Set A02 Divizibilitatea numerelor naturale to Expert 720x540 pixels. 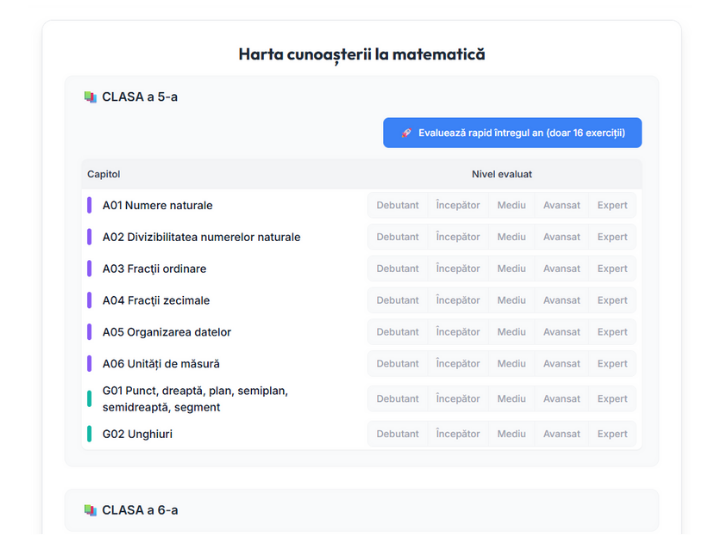612,237
